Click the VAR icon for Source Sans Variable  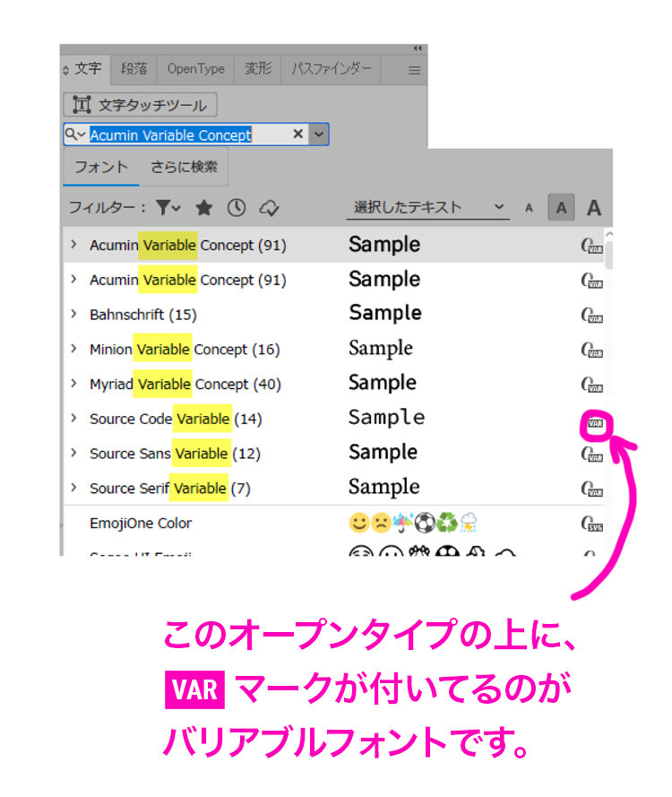point(592,454)
